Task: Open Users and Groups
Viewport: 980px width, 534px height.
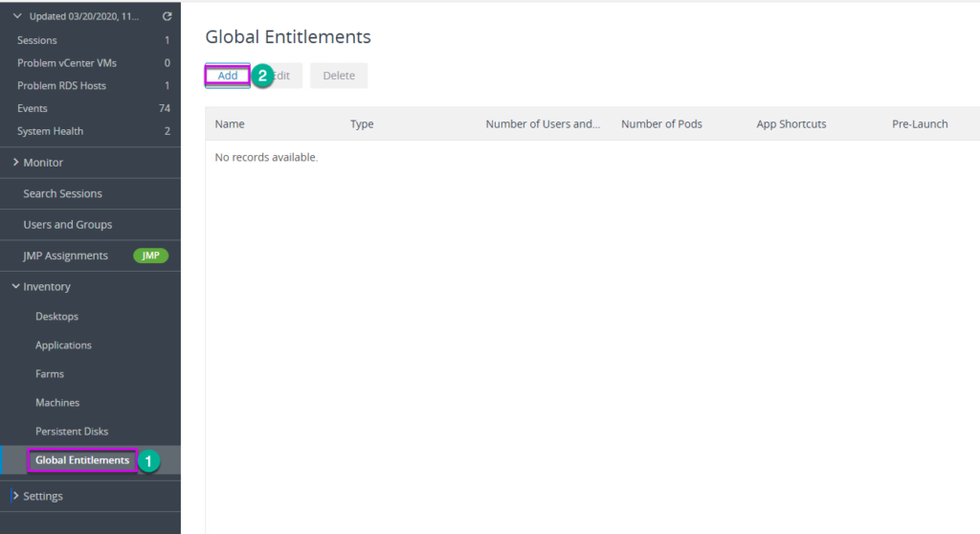Action: coord(91,225)
